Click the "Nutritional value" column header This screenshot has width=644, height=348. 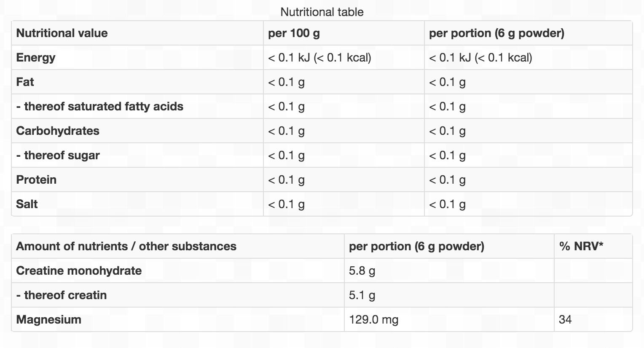coord(62,33)
